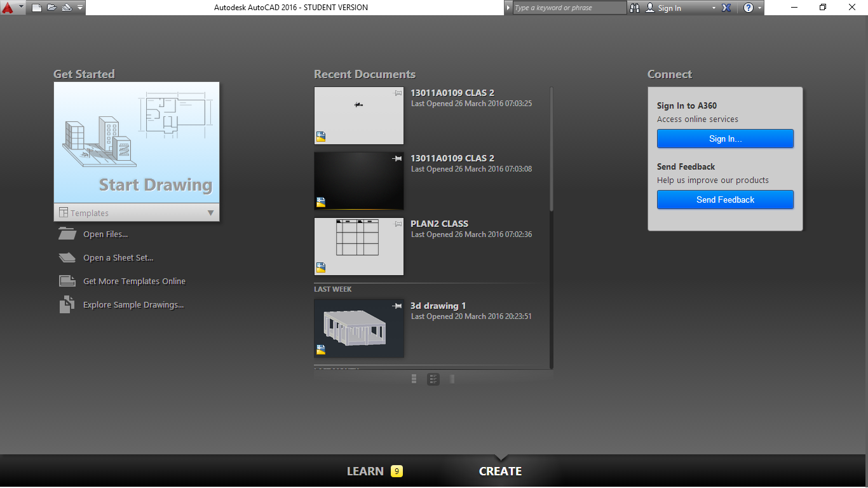Click the Open Files folder icon
The height and width of the screenshot is (488, 868).
pos(67,234)
